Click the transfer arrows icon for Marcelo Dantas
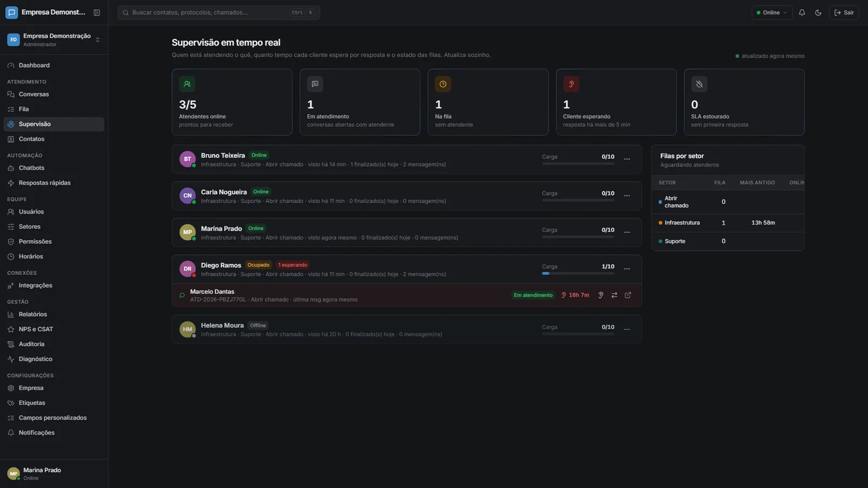The width and height of the screenshot is (868, 488). pyautogui.click(x=614, y=296)
